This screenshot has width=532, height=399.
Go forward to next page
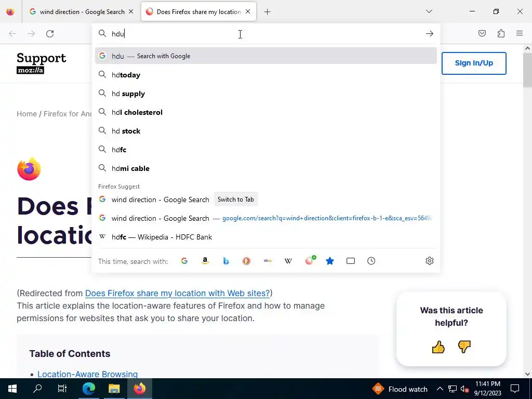31,34
